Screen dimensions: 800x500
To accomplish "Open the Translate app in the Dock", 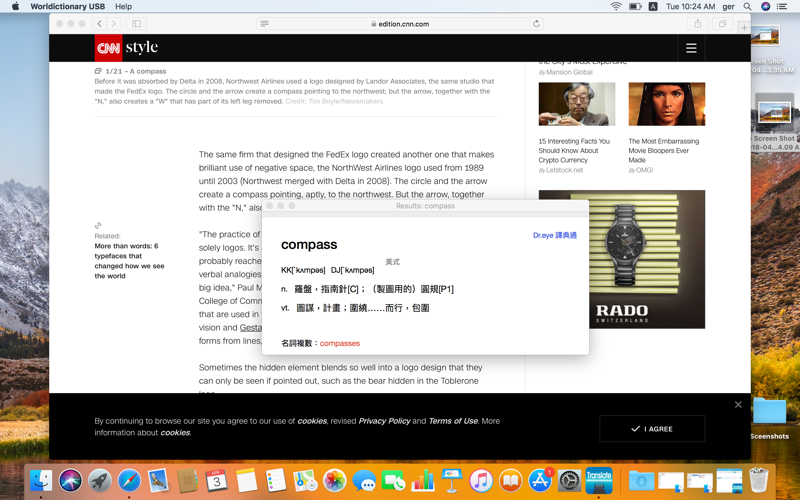I will click(599, 480).
